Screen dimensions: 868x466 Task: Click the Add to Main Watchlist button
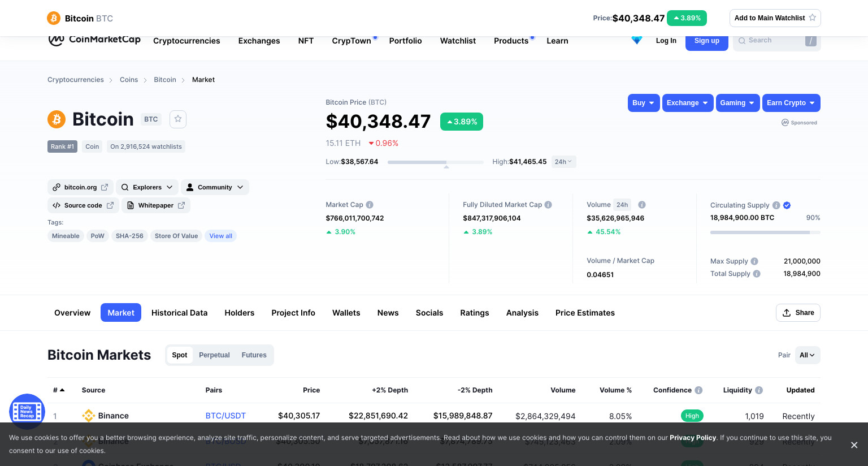point(775,18)
